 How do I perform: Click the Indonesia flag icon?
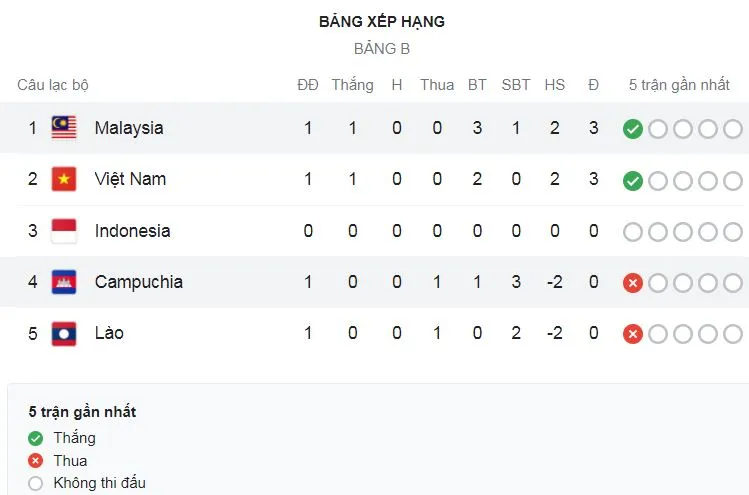[64, 231]
